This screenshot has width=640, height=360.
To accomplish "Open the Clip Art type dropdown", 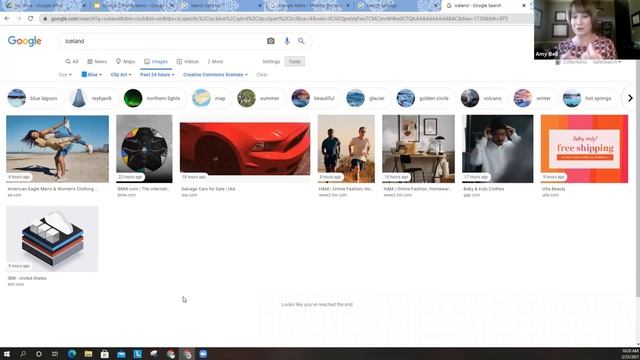I will pyautogui.click(x=121, y=75).
